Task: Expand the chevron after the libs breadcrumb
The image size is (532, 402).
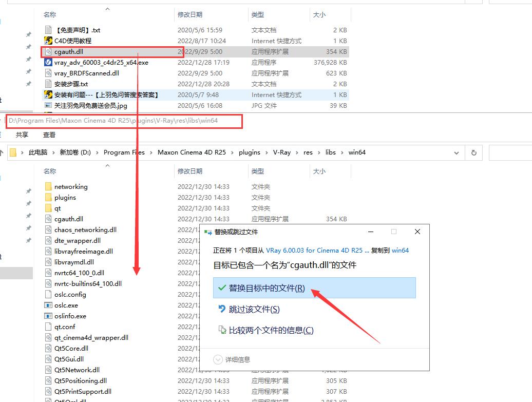Action: coord(342,152)
